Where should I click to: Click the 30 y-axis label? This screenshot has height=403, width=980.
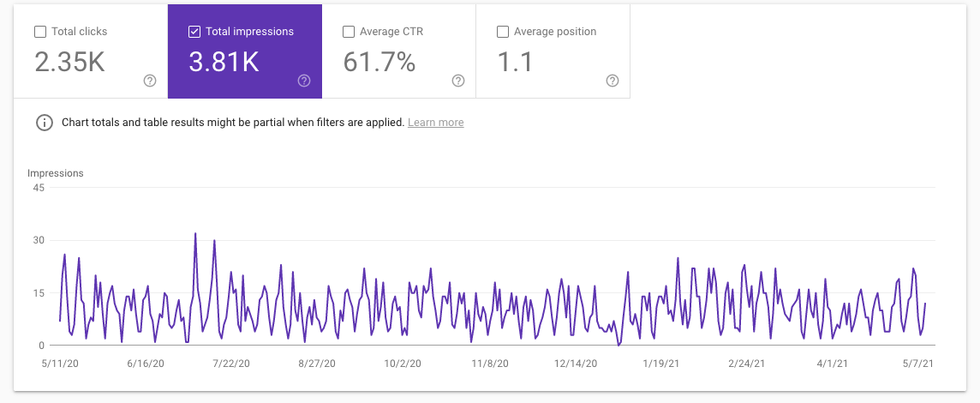click(39, 240)
